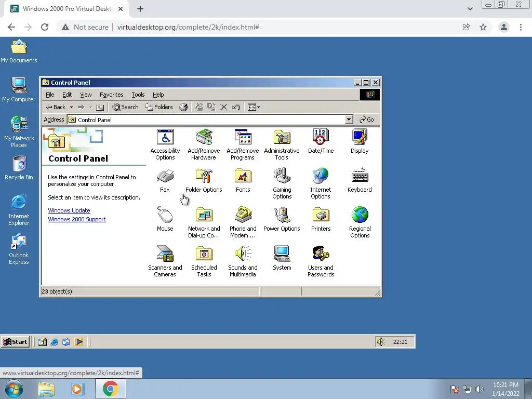The height and width of the screenshot is (399, 532).
Task: Open Network and Dial-up Connections
Action: (x=204, y=222)
